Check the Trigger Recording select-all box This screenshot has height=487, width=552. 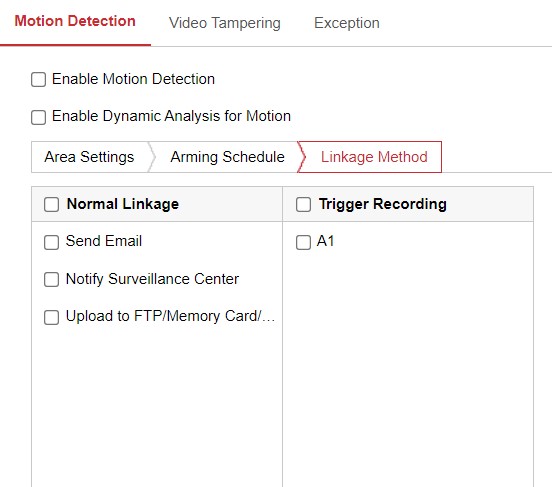click(x=303, y=204)
